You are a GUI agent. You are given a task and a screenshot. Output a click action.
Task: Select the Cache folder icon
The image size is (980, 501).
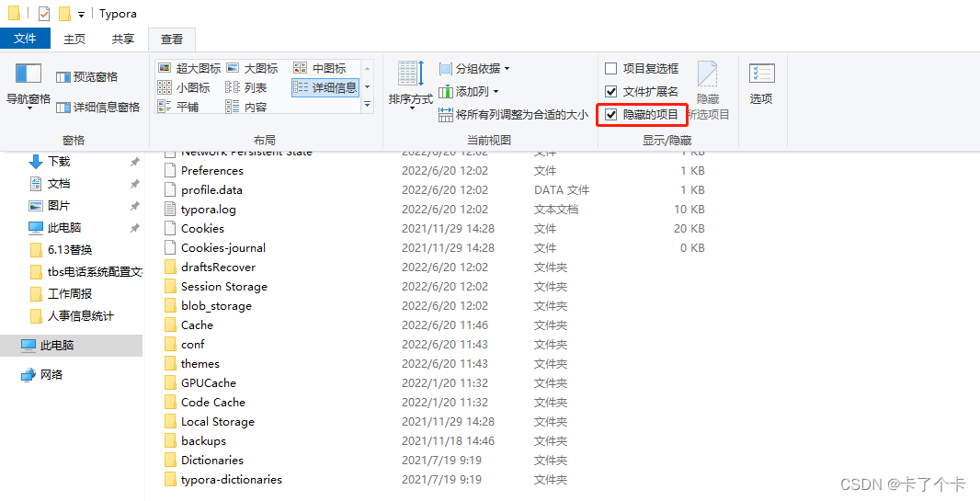point(170,325)
